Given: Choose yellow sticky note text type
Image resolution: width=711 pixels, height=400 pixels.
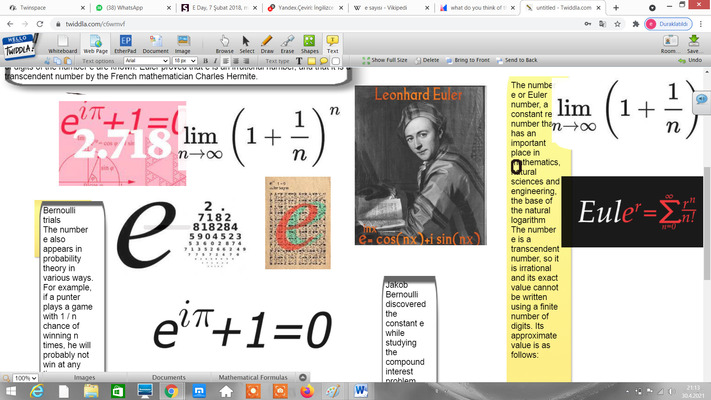Looking at the screenshot, I should pos(312,61).
